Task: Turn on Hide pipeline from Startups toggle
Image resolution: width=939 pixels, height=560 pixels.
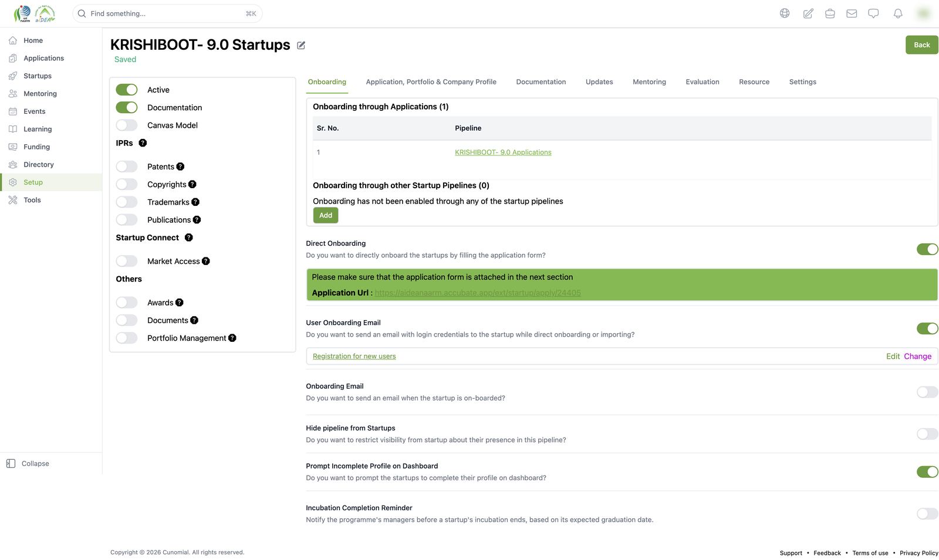Action: (927, 434)
